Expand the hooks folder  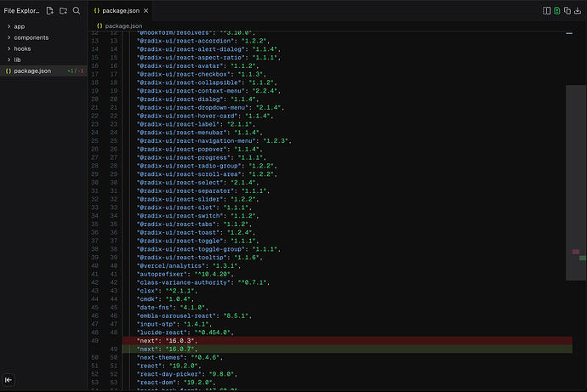[x=43, y=48]
